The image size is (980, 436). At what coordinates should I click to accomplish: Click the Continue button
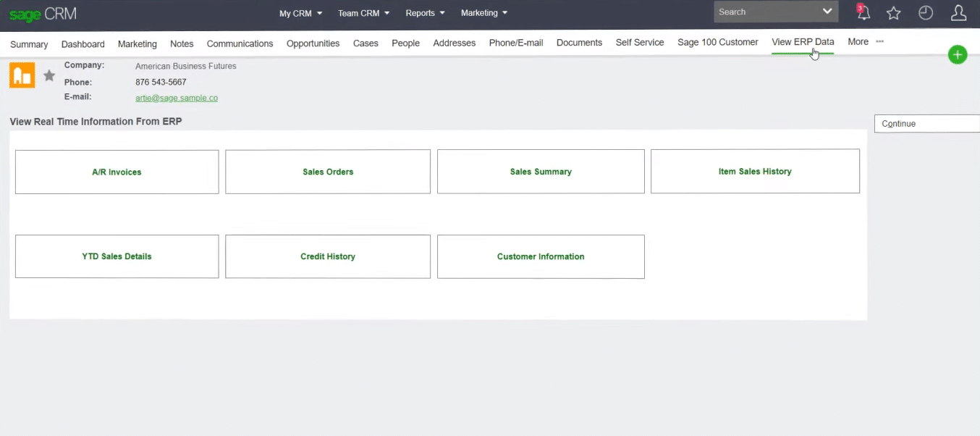927,124
